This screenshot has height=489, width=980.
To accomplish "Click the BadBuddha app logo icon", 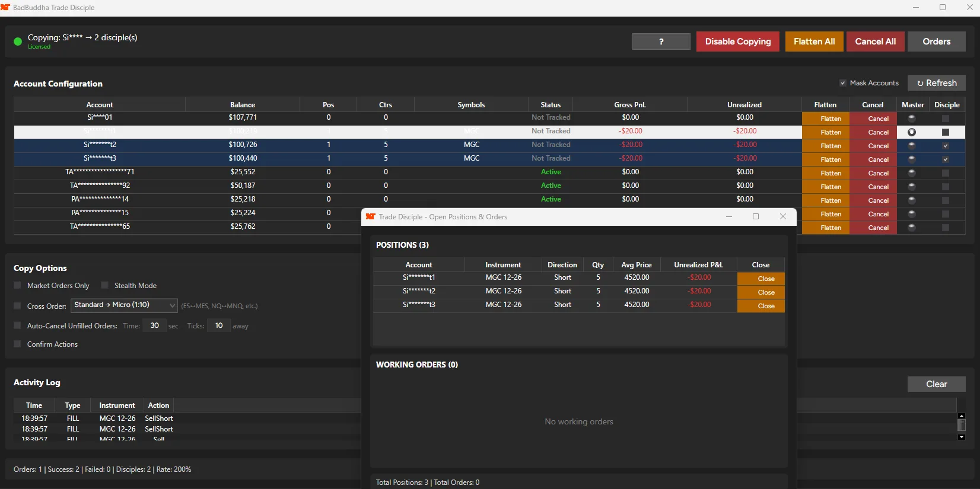I will click(5, 7).
